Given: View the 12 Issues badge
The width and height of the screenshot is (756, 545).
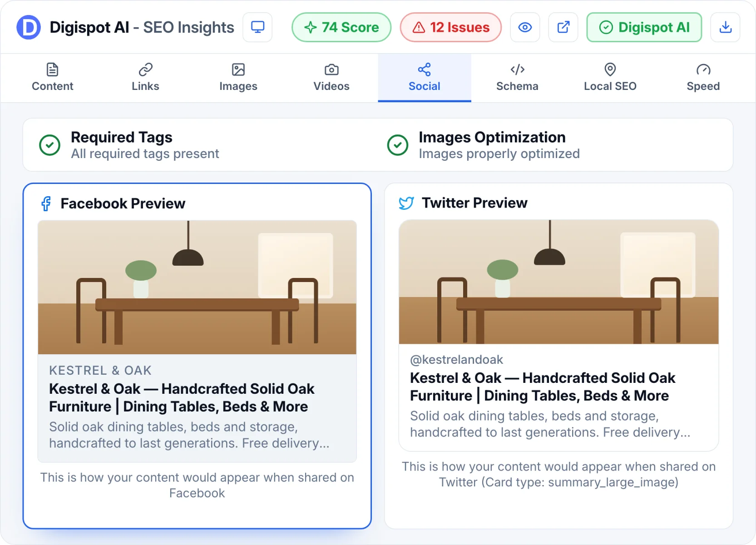Looking at the screenshot, I should tap(451, 27).
